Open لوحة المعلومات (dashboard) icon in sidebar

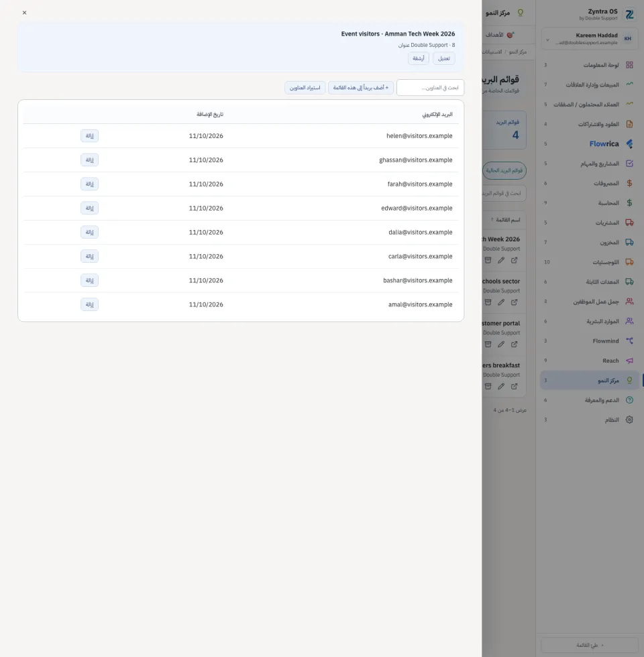coord(629,65)
